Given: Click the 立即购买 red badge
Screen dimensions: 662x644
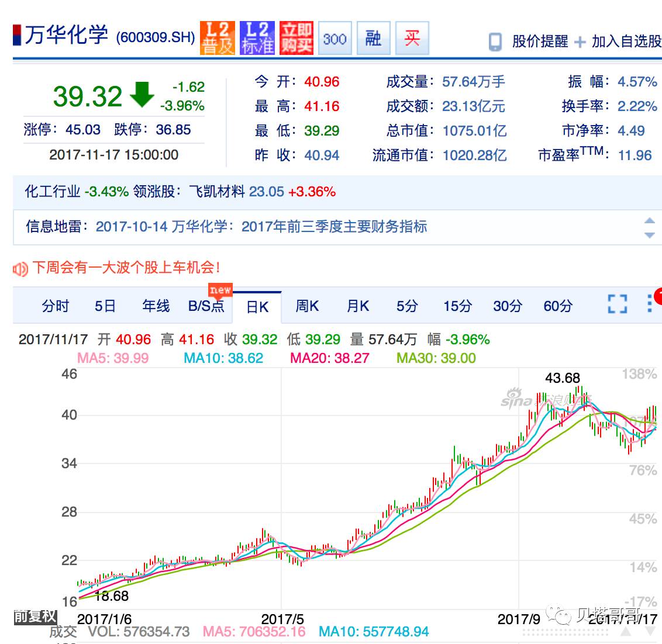Looking at the screenshot, I should [x=296, y=38].
